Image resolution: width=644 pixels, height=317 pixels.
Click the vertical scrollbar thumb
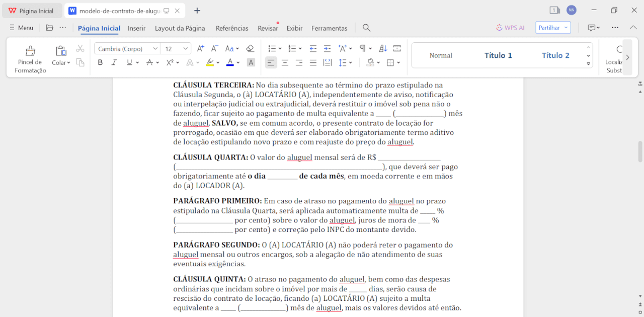tap(640, 152)
